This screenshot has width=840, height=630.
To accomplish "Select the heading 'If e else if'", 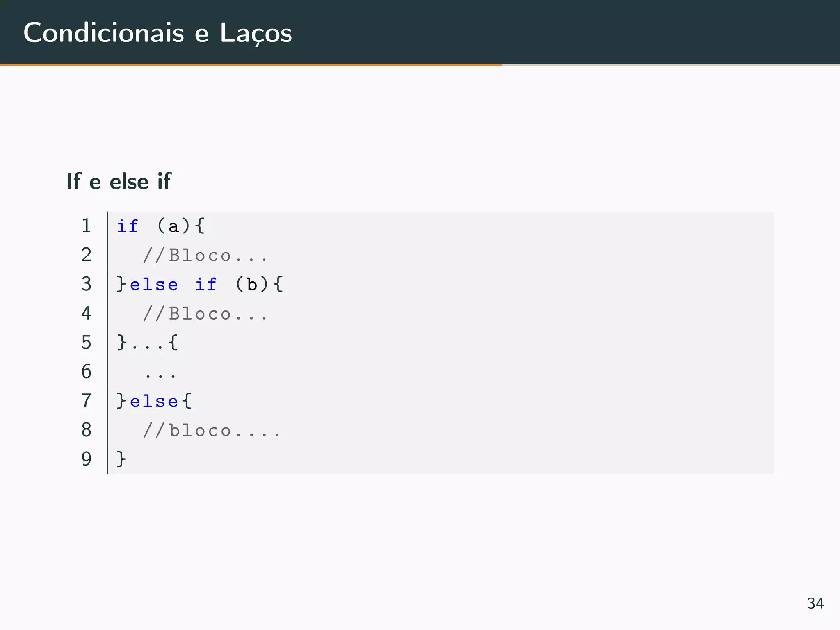I will coord(119,181).
